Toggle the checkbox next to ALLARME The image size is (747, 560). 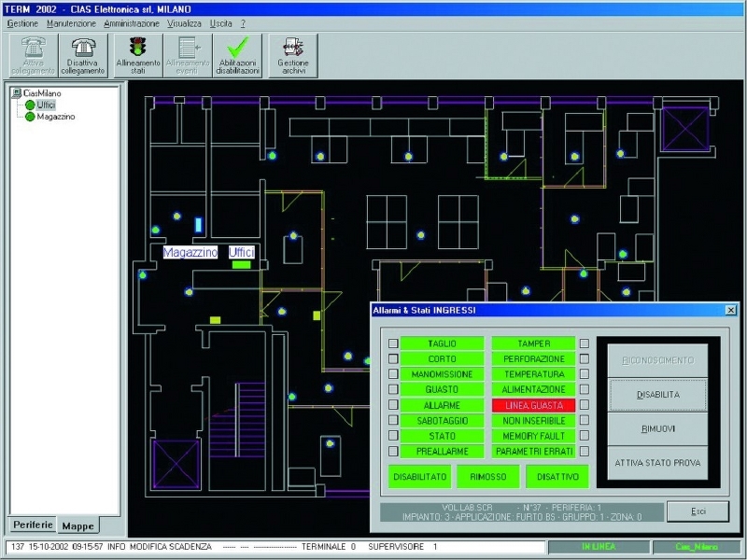pos(393,406)
